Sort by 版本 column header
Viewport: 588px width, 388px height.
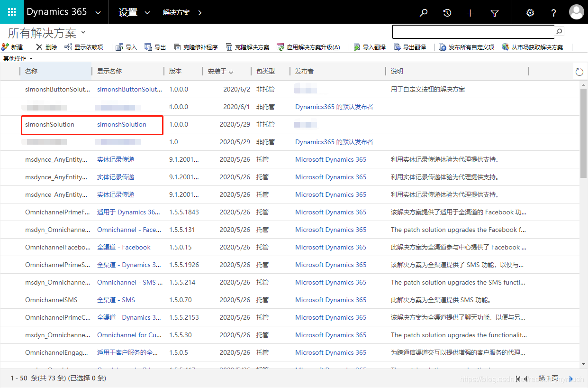[175, 71]
